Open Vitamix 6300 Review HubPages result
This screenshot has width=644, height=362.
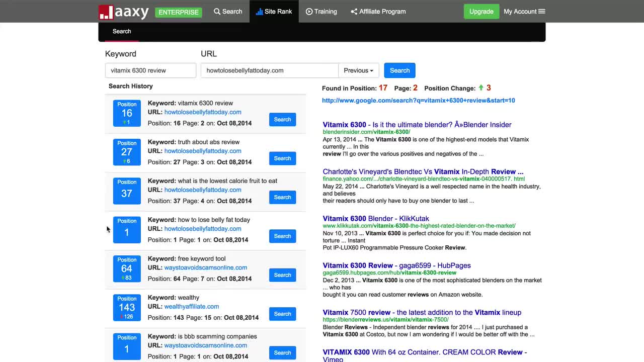click(x=397, y=265)
